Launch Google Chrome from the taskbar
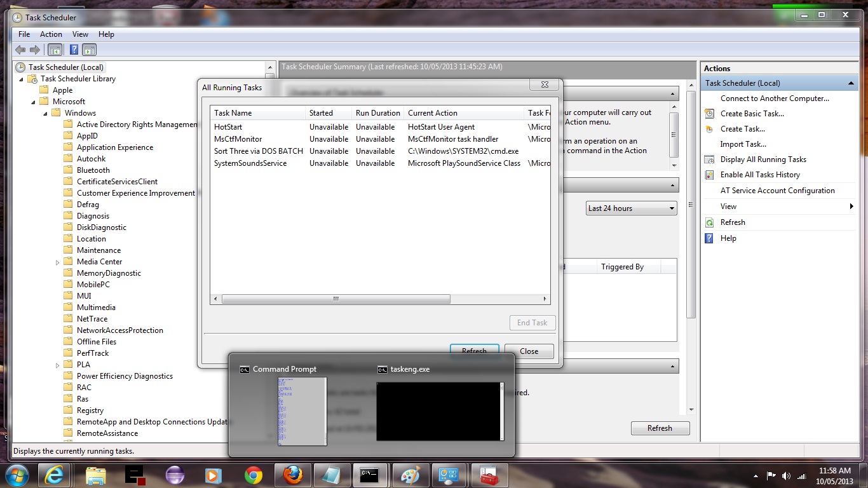868x488 pixels. pos(254,475)
